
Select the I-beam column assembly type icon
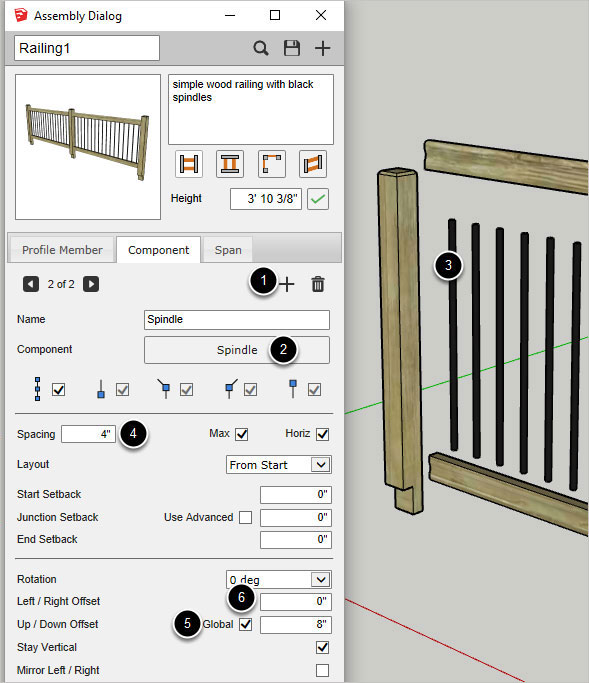[230, 164]
